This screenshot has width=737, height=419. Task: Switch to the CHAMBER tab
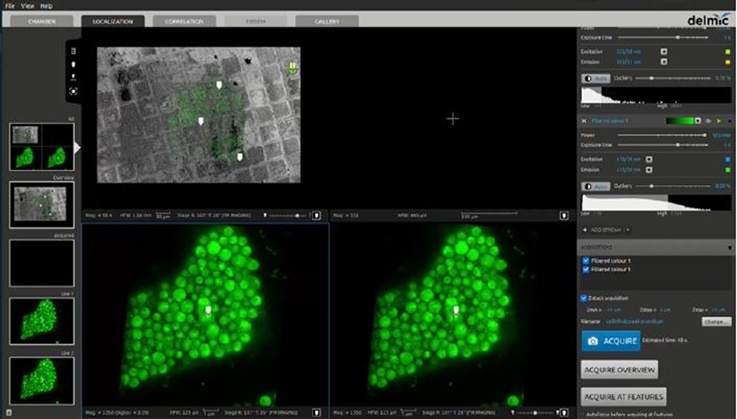coord(42,22)
